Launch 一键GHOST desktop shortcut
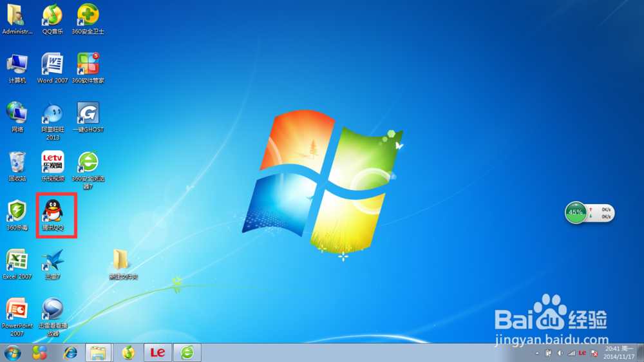 (88, 117)
